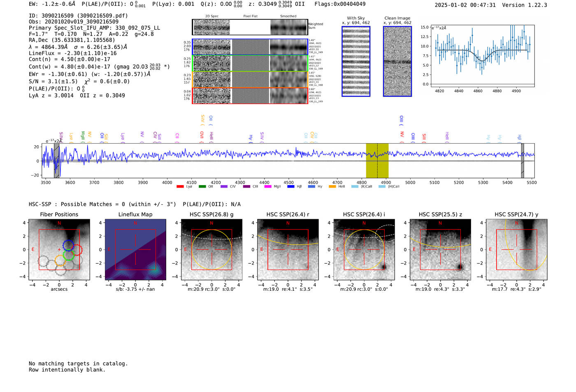The width and height of the screenshot is (576, 392).
Task: Click 'No matching targets in catalog.' text
Action: (x=78, y=364)
